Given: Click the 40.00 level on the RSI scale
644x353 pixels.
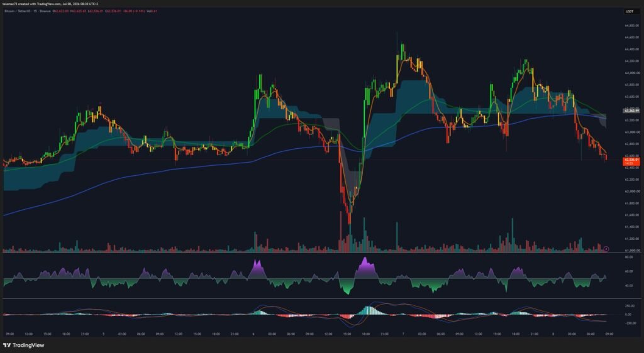Looking at the screenshot, I should pyautogui.click(x=628, y=285).
